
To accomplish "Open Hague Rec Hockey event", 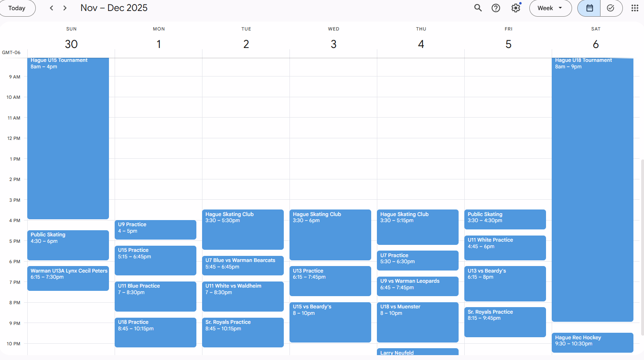I will pos(592,343).
